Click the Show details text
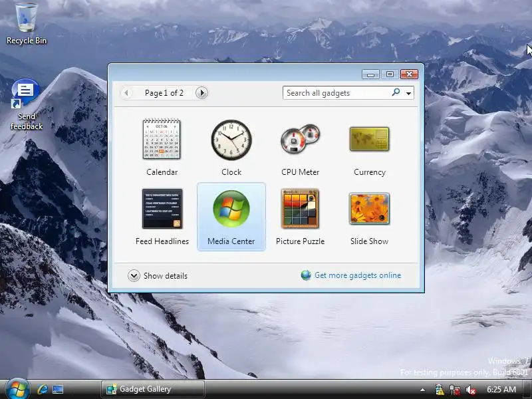 [166, 276]
